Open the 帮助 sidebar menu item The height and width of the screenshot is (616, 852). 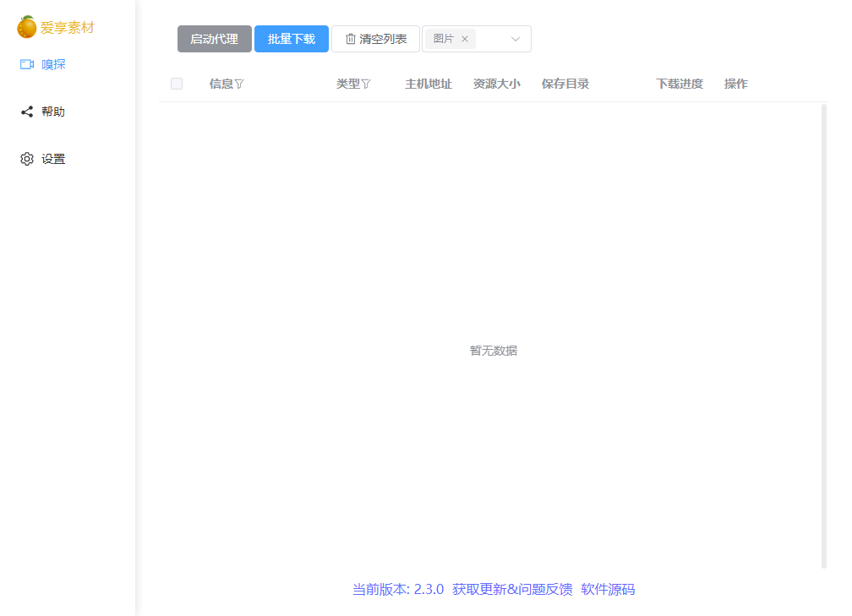[53, 112]
